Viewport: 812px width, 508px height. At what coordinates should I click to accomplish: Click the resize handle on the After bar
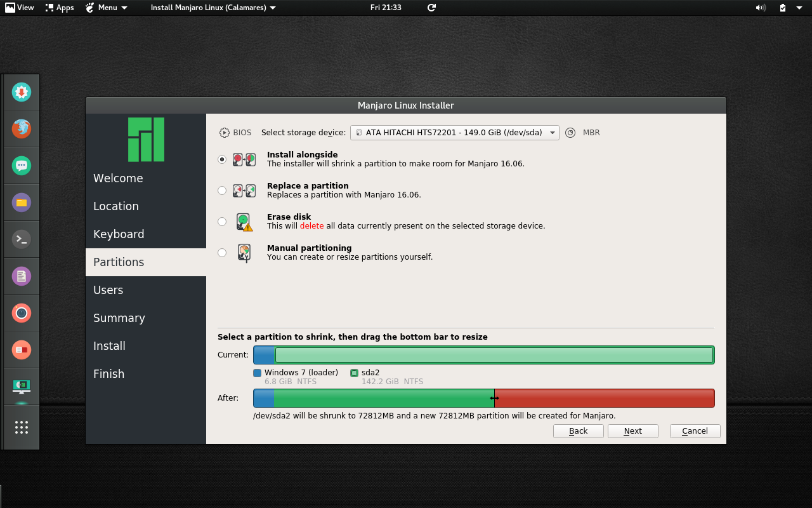[x=495, y=398]
